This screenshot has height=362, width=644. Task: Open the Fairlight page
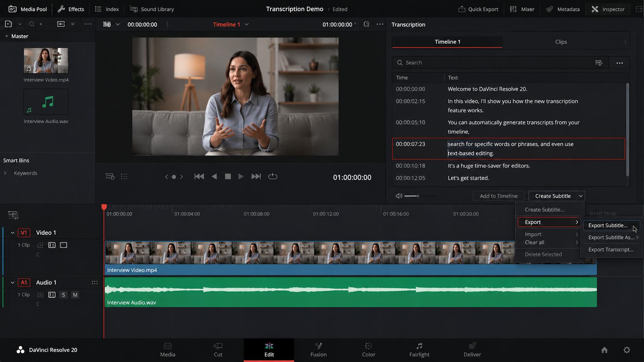click(419, 350)
